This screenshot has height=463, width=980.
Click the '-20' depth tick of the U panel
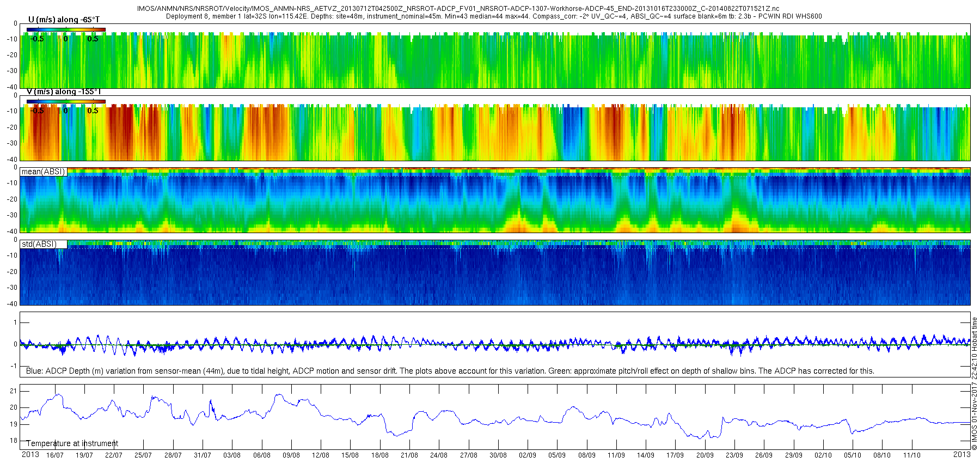[x=11, y=55]
